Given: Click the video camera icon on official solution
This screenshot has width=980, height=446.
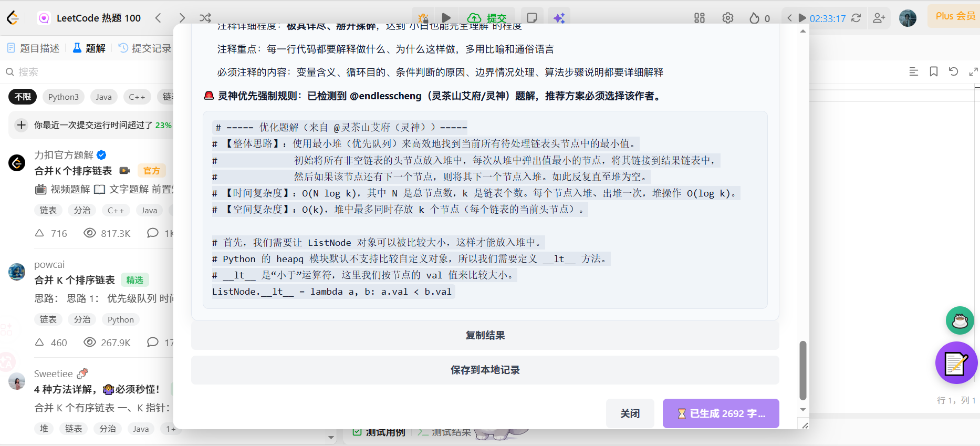Looking at the screenshot, I should [124, 171].
